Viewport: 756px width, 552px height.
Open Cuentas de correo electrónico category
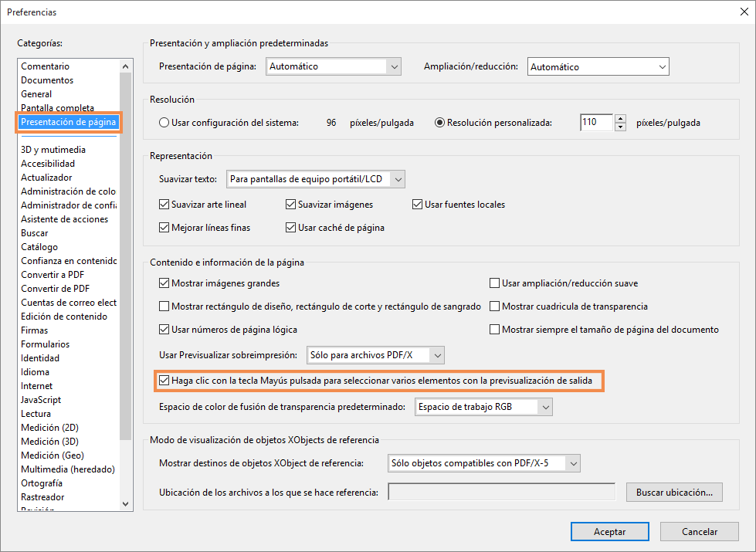tap(69, 303)
